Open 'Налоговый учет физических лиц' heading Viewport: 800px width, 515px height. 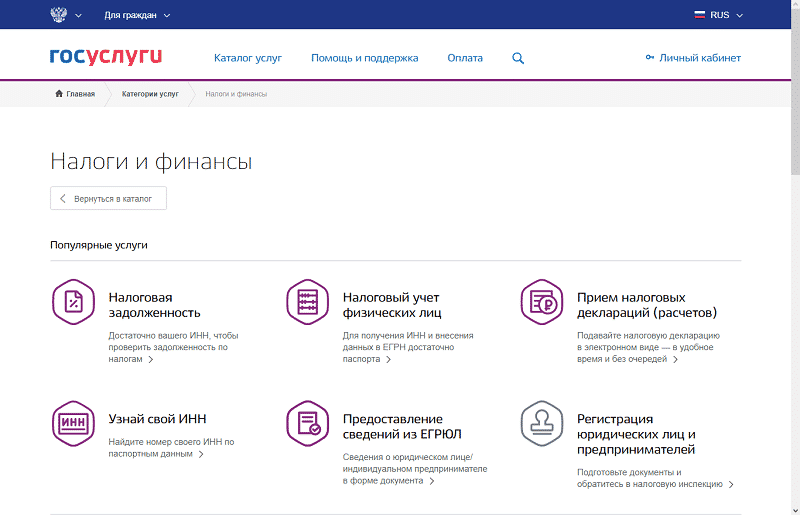pos(392,305)
